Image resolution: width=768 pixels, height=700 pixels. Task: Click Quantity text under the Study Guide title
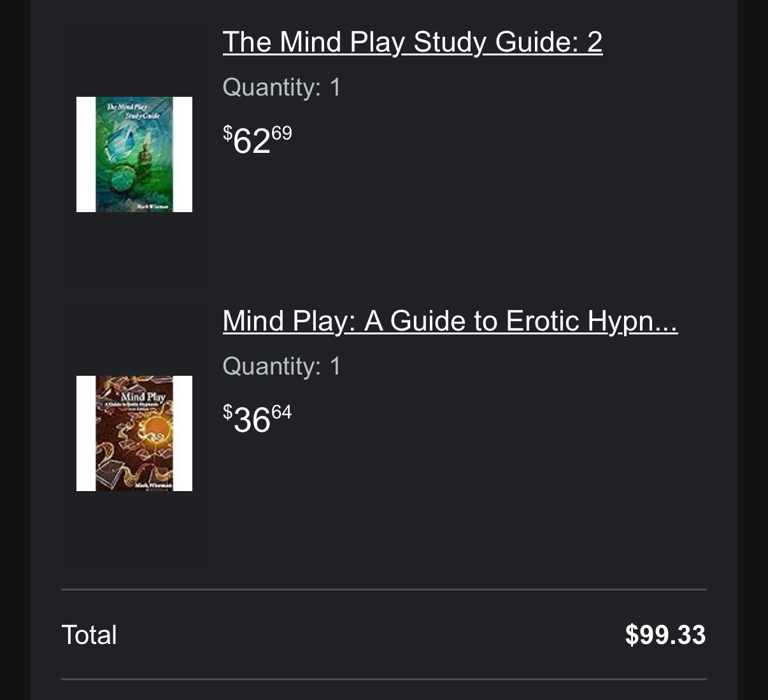coord(281,87)
